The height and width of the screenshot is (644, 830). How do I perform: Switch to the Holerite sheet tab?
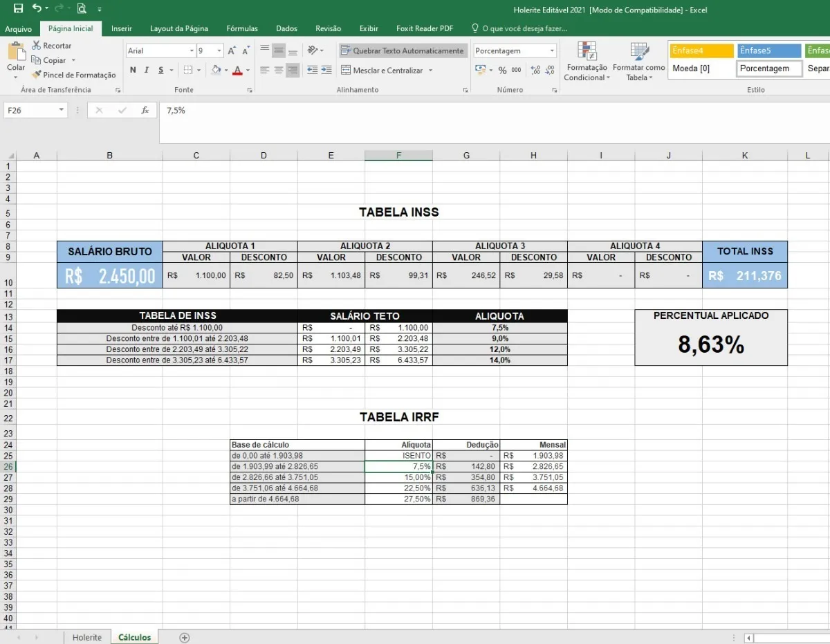click(x=87, y=637)
